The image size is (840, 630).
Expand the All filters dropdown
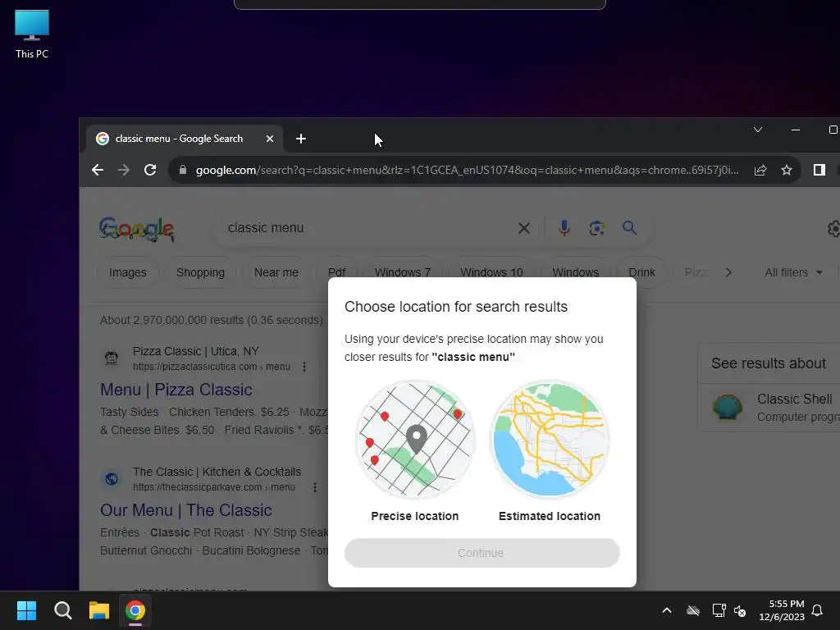(793, 272)
